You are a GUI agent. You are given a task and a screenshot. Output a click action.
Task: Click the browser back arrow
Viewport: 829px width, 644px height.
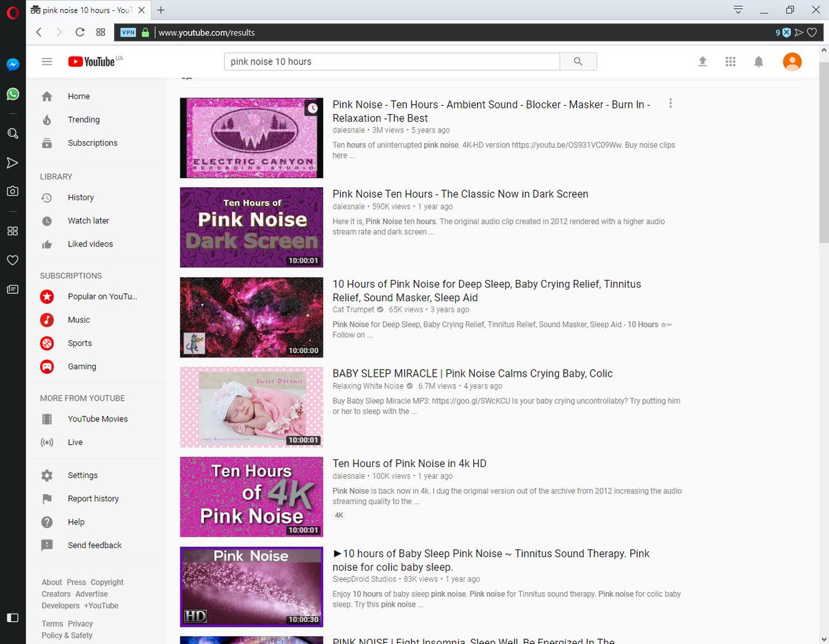pyautogui.click(x=39, y=32)
